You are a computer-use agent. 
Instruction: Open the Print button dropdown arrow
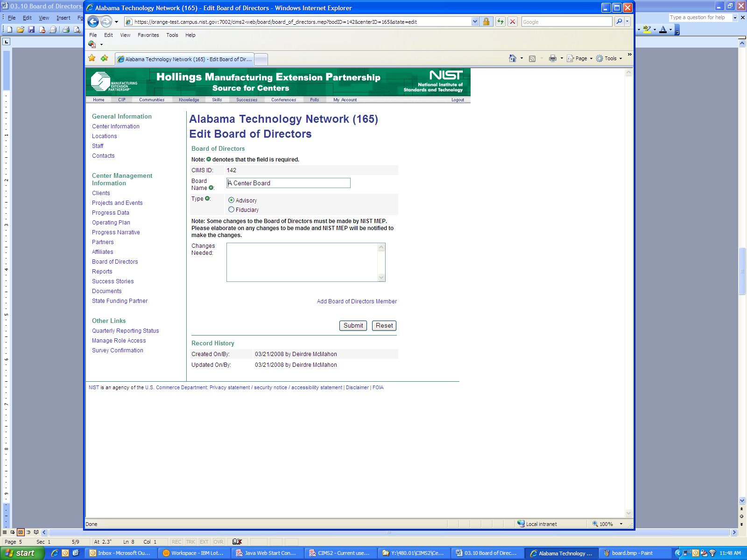(562, 58)
